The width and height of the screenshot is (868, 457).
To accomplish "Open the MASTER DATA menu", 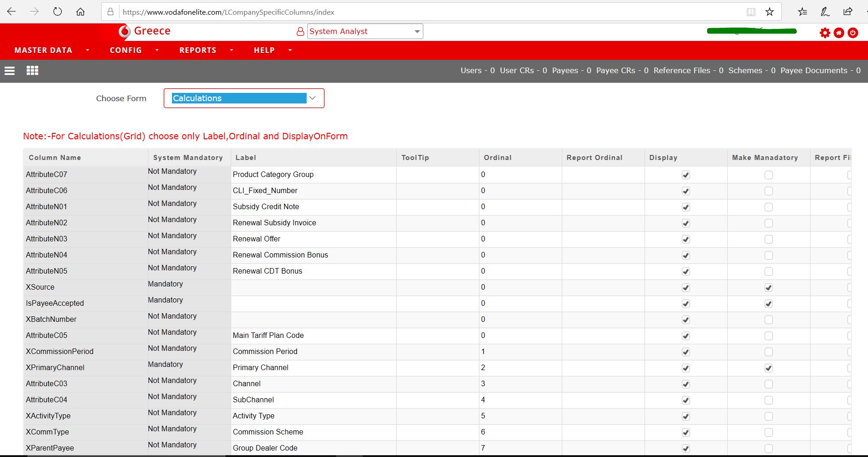I will (x=43, y=50).
